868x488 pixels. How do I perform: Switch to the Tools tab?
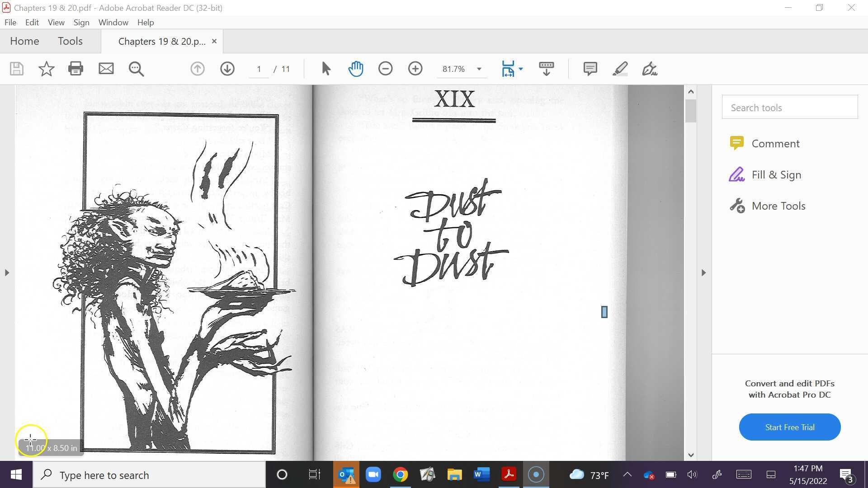[x=70, y=41]
